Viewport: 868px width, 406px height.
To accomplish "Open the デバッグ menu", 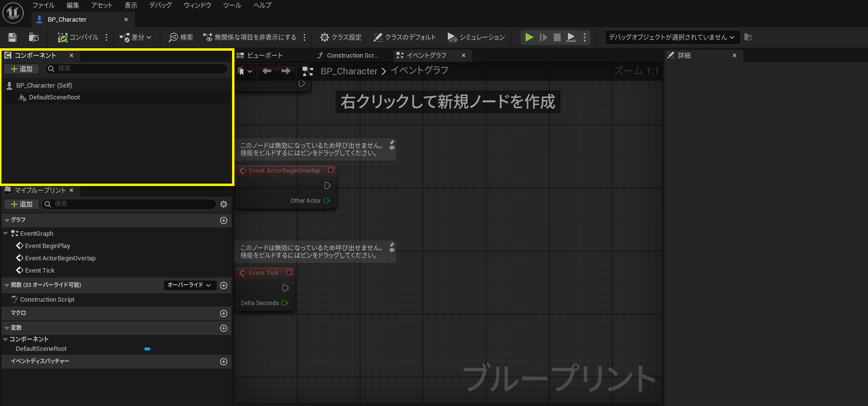I will pyautogui.click(x=161, y=5).
